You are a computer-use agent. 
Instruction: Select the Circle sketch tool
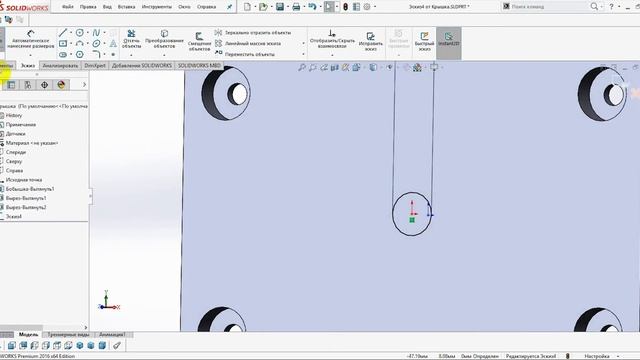(x=80, y=33)
